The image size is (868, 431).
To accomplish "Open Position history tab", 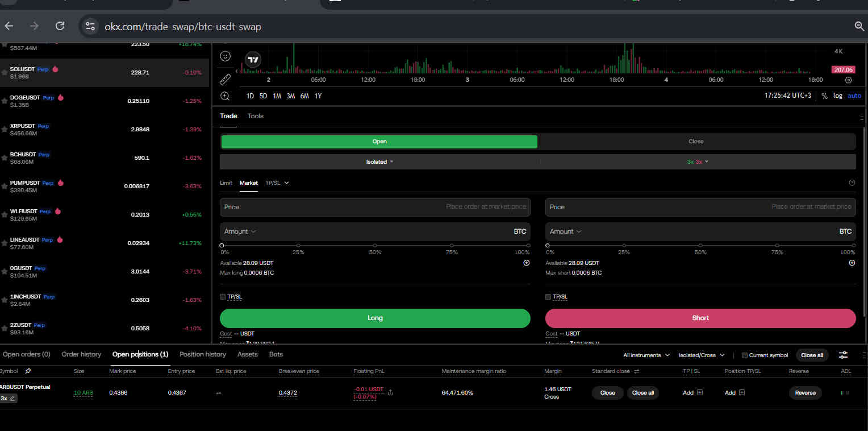I will [x=203, y=354].
